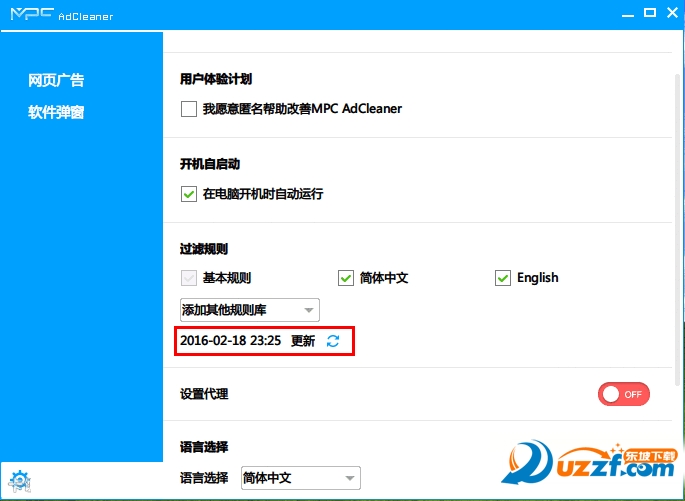This screenshot has height=501, width=685.
Task: Open the 软件弹窗 section
Action: point(56,113)
